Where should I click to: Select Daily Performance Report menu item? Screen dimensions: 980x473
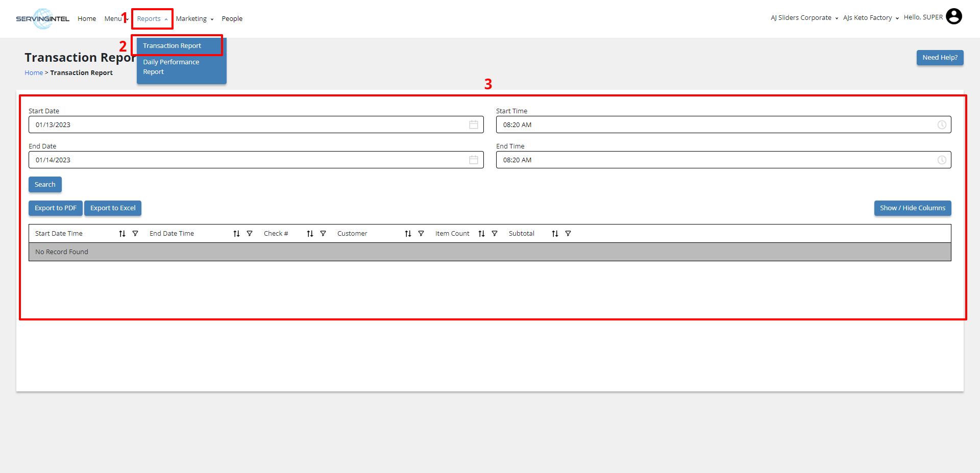171,67
